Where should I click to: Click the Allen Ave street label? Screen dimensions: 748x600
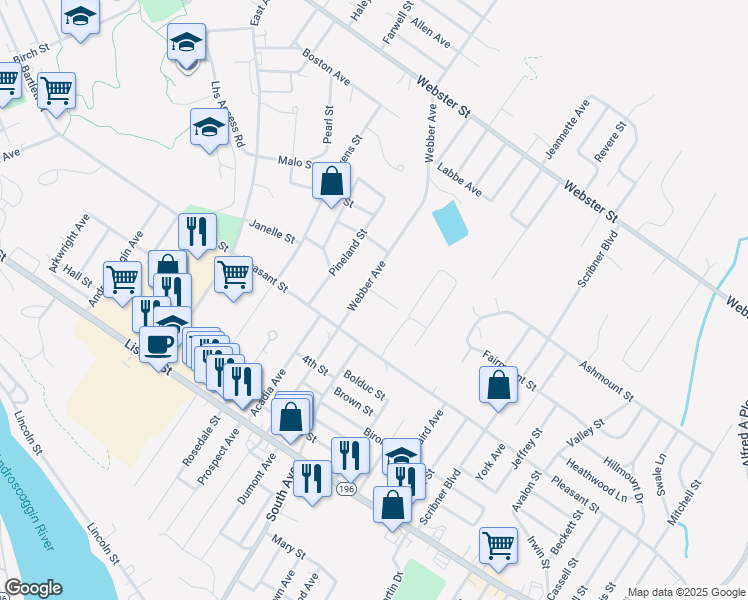(430, 32)
